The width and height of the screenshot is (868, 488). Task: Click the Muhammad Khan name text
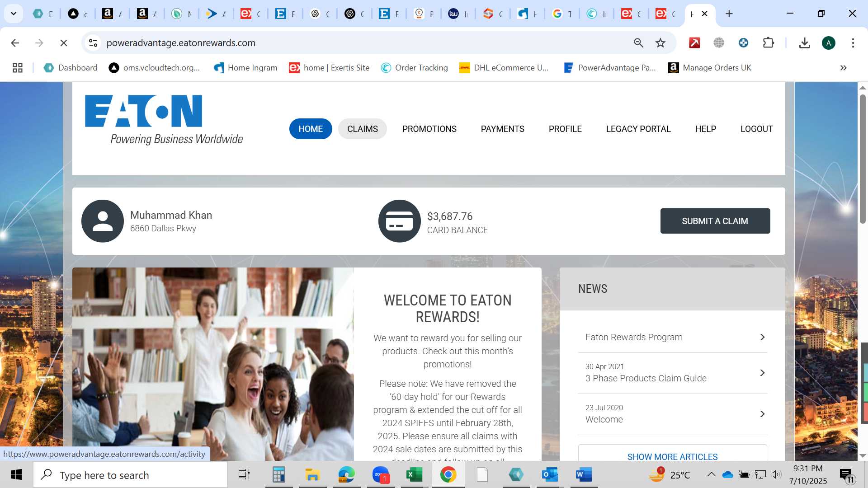pos(171,215)
